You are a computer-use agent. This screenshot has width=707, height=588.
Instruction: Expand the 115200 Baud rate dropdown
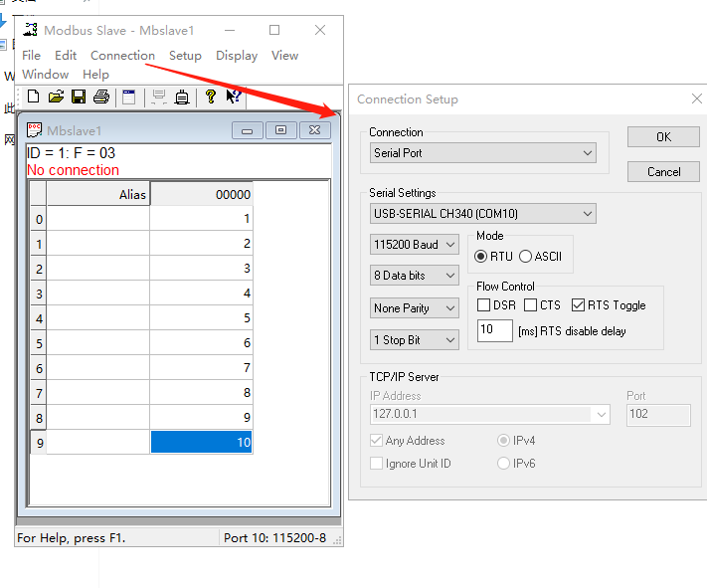pos(414,245)
